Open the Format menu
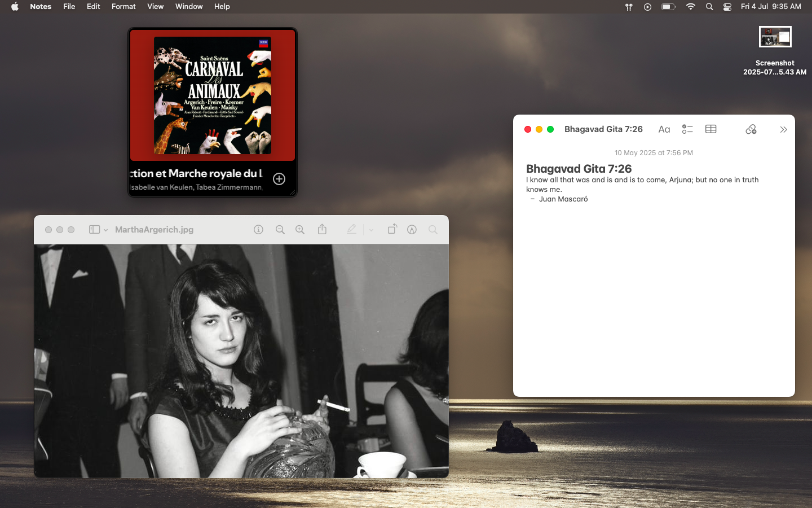The image size is (812, 508). 123,7
